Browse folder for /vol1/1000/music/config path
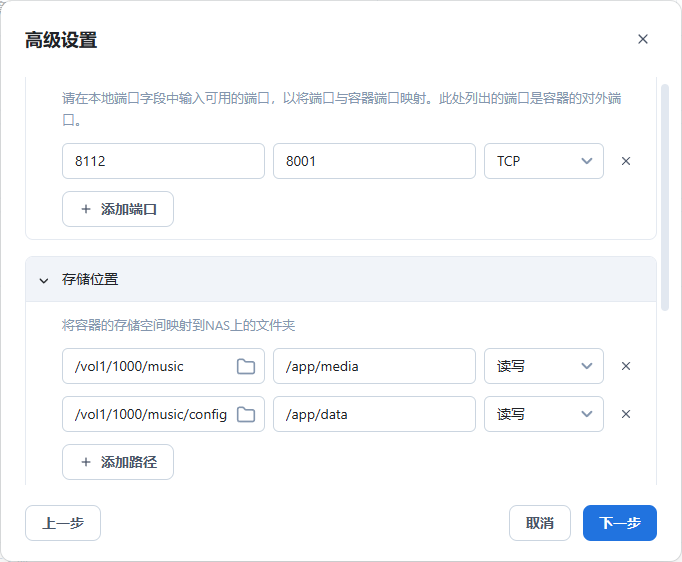The height and width of the screenshot is (562, 682). [245, 414]
